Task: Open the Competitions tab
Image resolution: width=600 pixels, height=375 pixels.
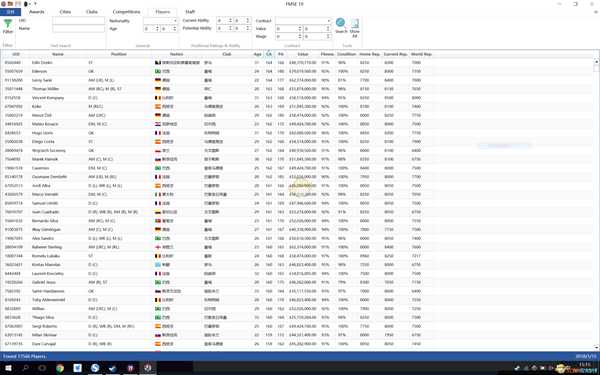Action: pos(126,12)
